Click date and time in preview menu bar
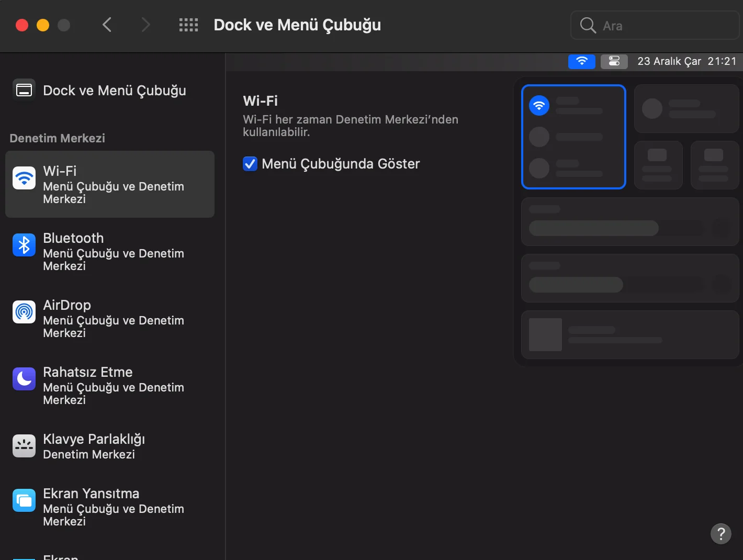The width and height of the screenshot is (743, 560). (686, 61)
